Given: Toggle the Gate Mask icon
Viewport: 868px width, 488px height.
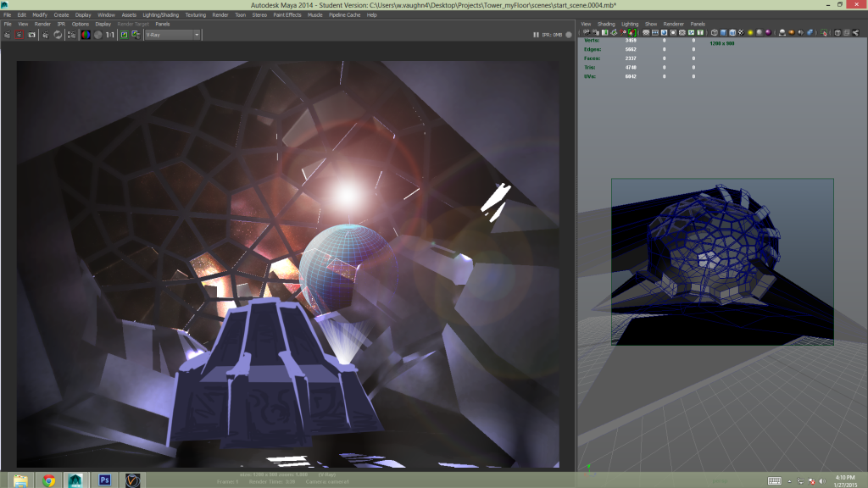Looking at the screenshot, I should (673, 33).
